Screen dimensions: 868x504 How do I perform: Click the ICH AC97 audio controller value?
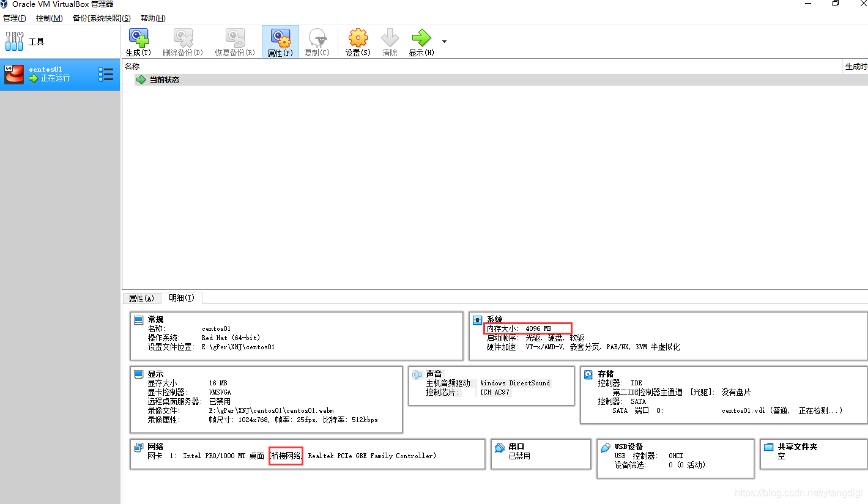click(494, 392)
